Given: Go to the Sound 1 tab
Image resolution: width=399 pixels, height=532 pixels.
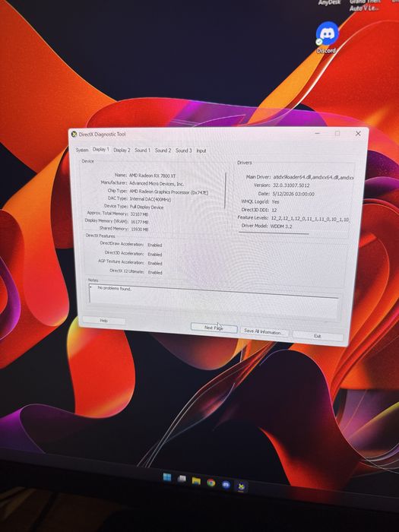Looking at the screenshot, I should pos(142,150).
